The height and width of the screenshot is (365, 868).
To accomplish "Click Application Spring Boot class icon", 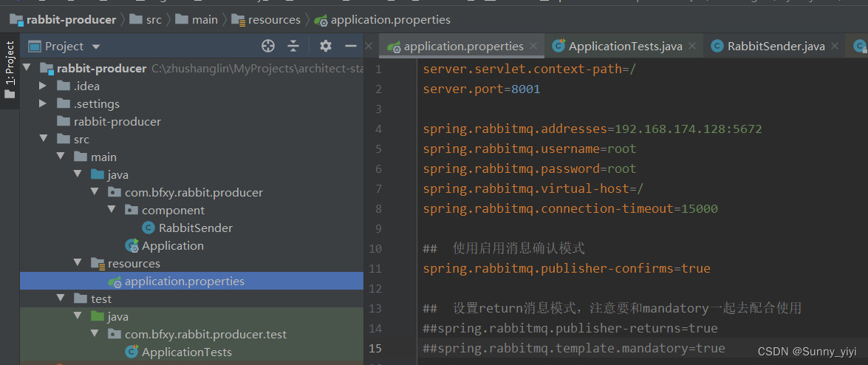I will [131, 245].
